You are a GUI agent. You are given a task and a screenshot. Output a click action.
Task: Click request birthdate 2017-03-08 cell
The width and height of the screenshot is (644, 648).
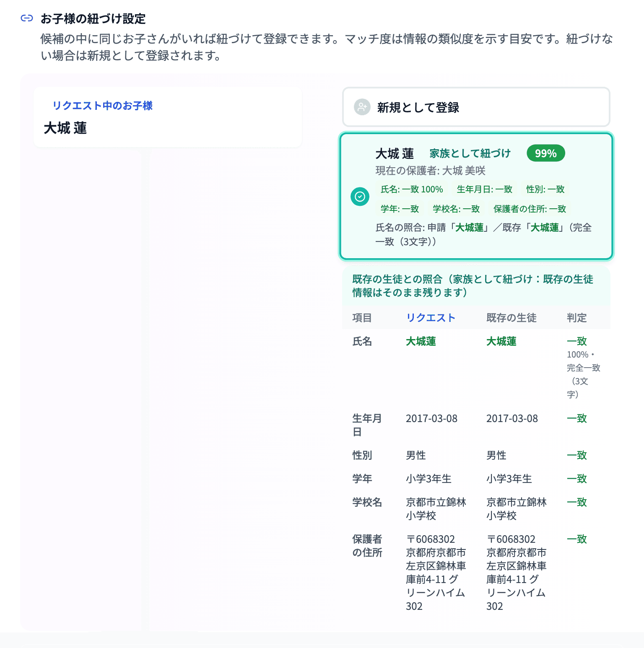point(431,418)
